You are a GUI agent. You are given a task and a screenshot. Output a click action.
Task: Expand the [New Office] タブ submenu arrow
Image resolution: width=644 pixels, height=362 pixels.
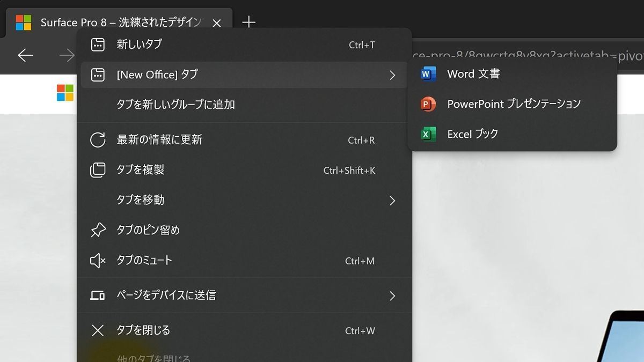click(392, 75)
